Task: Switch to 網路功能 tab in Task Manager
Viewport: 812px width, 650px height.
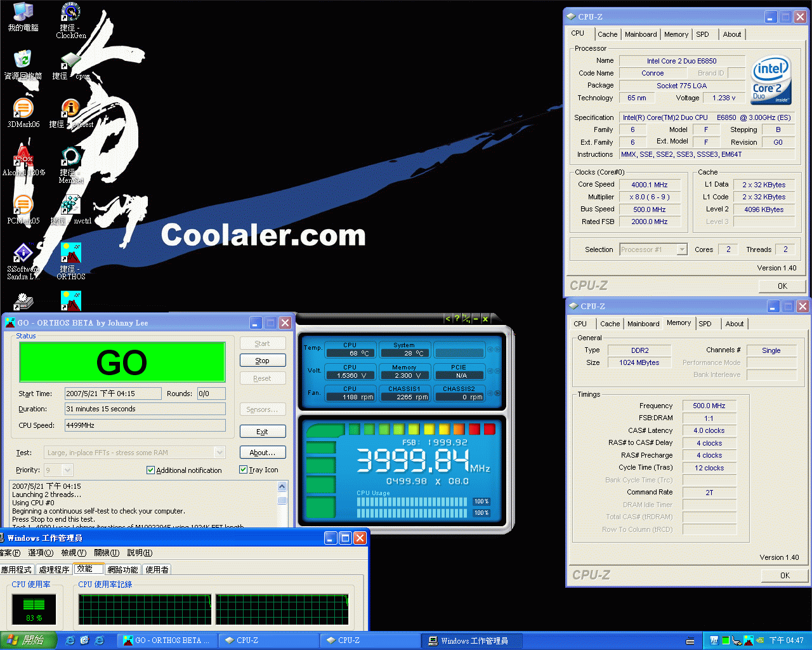Action: [122, 569]
